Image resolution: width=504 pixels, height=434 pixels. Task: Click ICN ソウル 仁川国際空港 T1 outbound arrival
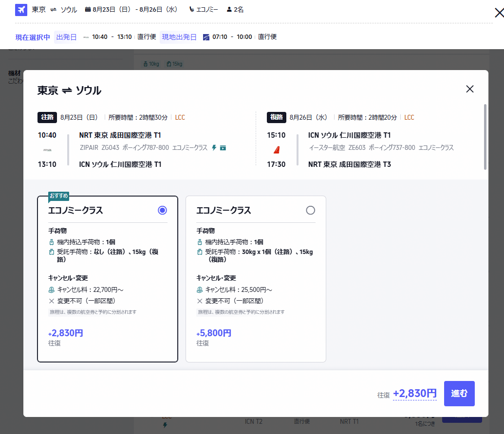[120, 164]
